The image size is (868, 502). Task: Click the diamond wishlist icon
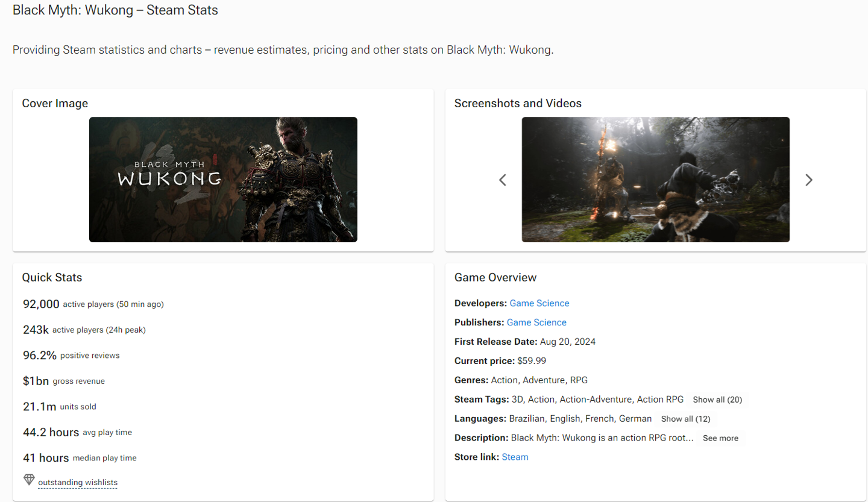click(x=29, y=480)
